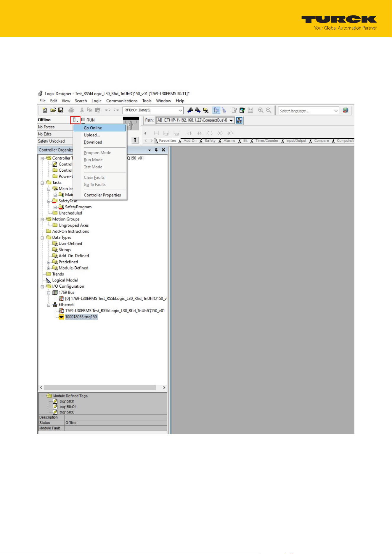Click the Verify Routine toolbar icon
Viewport: 392px width, 554px height.
click(x=234, y=110)
